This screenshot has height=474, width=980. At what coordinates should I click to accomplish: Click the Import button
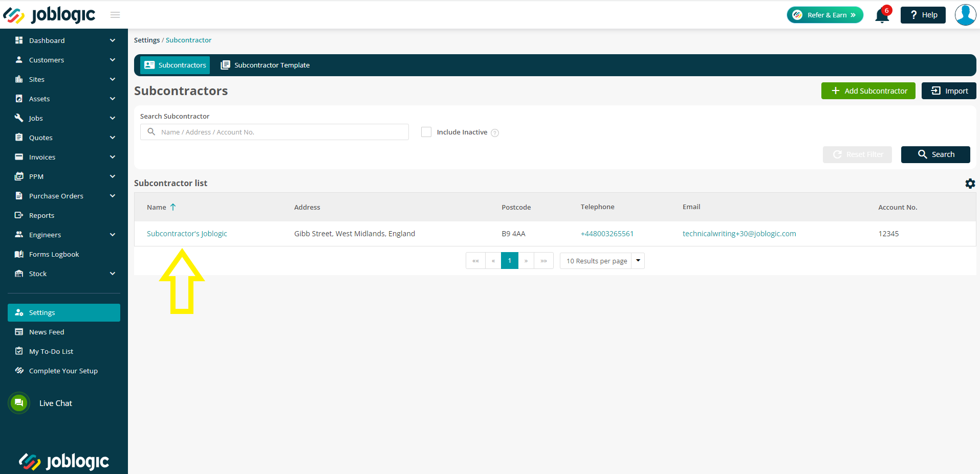(x=949, y=91)
